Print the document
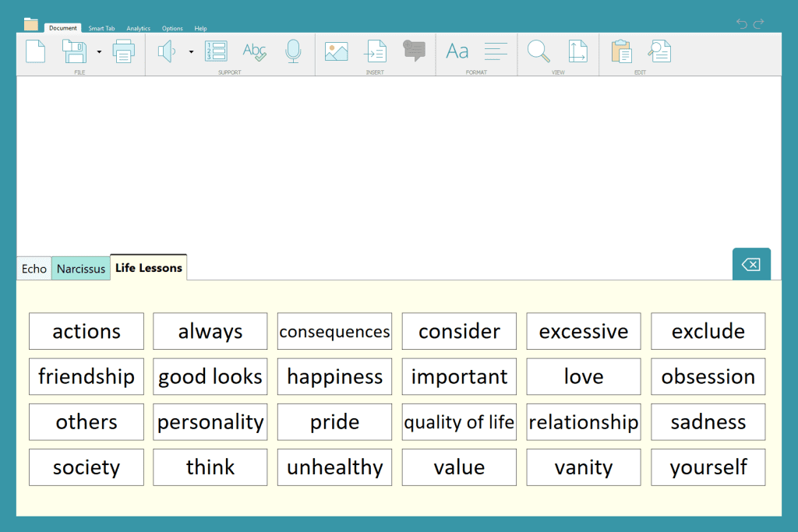The height and width of the screenshot is (532, 798). pyautogui.click(x=124, y=51)
